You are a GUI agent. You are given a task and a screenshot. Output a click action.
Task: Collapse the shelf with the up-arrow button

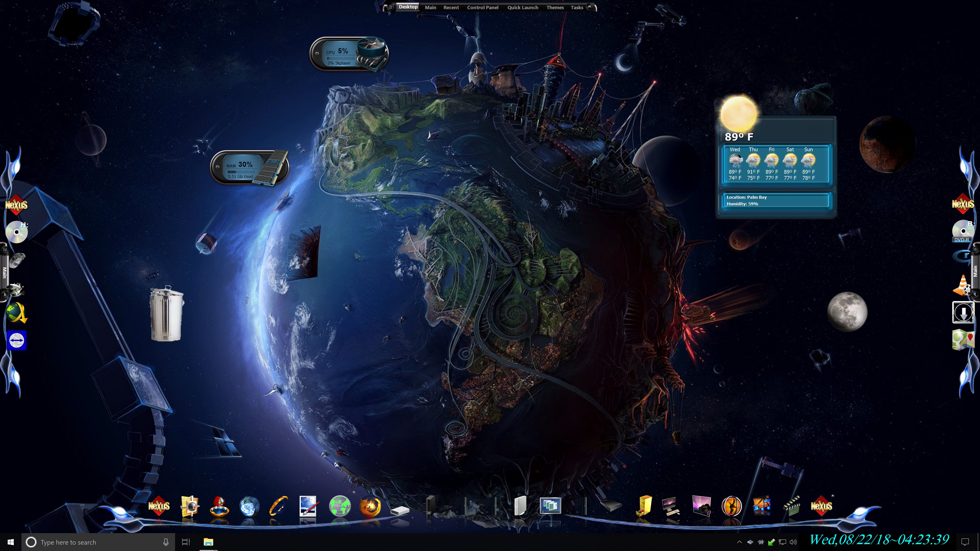coord(589,7)
